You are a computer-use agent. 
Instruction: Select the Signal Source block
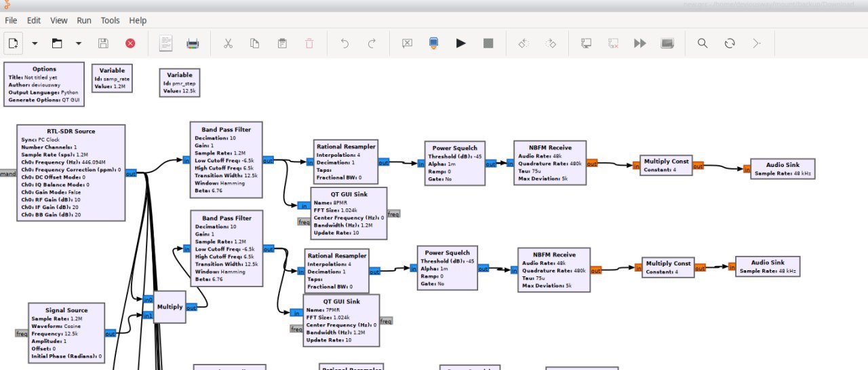[66, 333]
